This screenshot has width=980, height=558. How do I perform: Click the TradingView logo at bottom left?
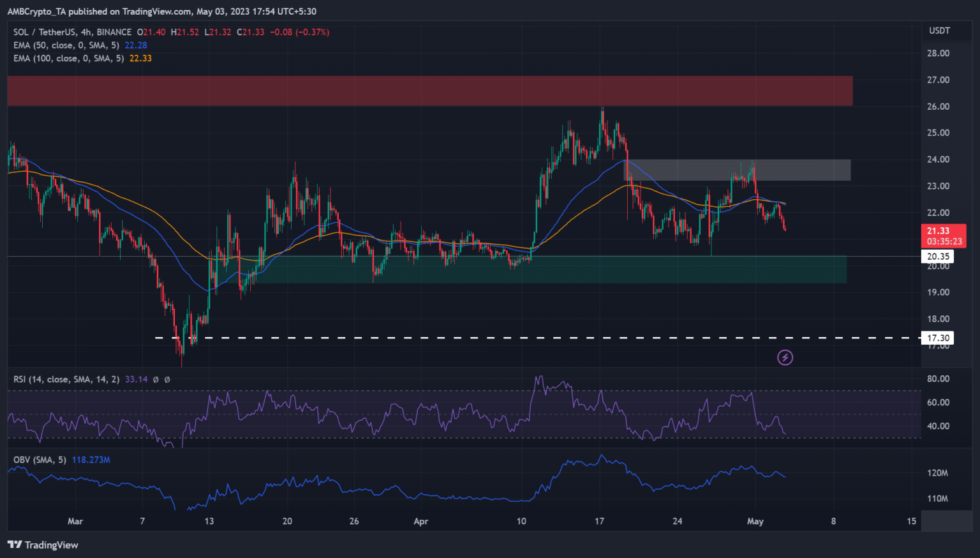(x=43, y=545)
